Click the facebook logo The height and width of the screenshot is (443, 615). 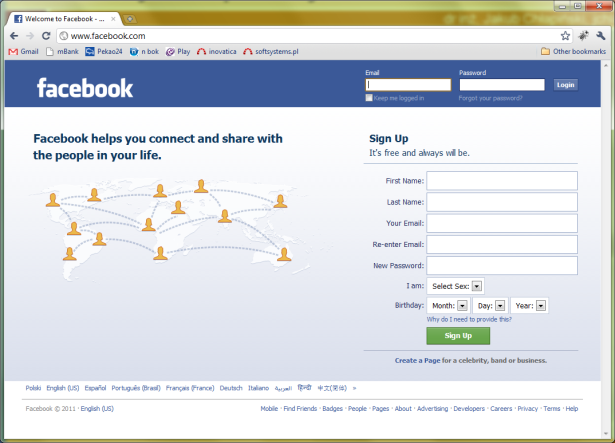85,88
